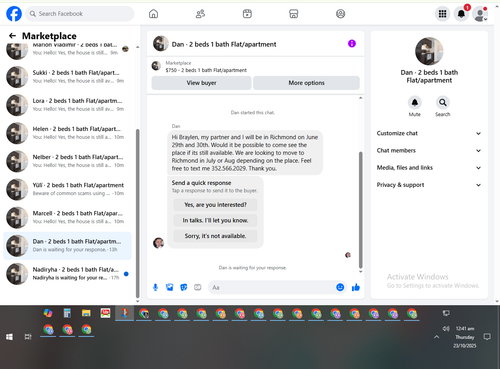
Task: Open Task View on the taskbar
Action: (x=28, y=337)
